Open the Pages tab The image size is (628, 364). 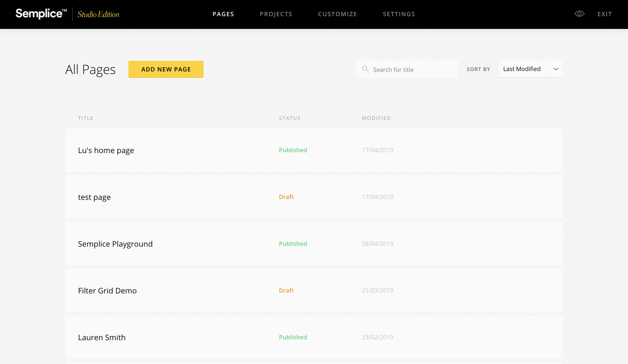(x=223, y=14)
